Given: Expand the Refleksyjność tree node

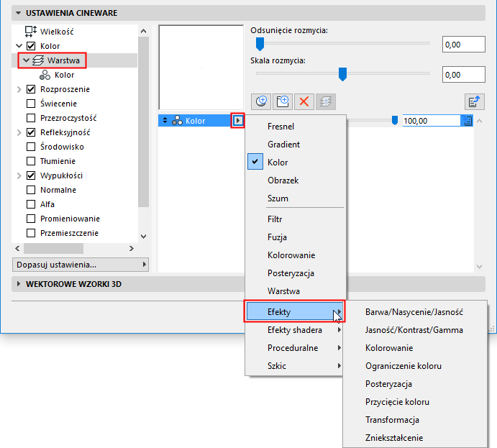Looking at the screenshot, I should pyautogui.click(x=19, y=132).
